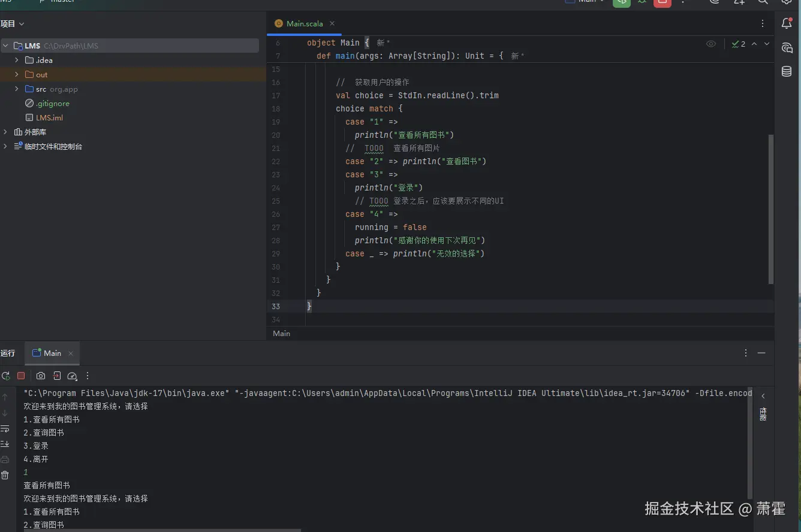Image resolution: width=801 pixels, height=532 pixels.
Task: Click the editor vertical scrollbar
Action: point(771,209)
